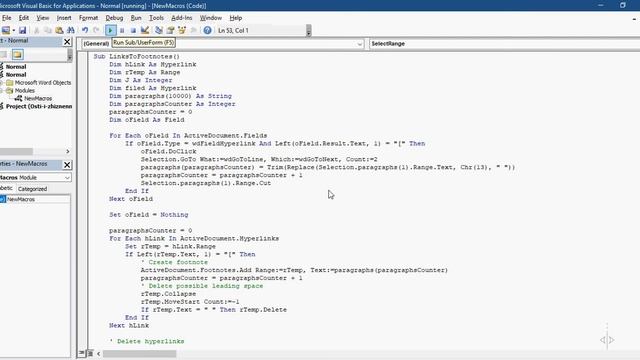Click the Reset (stop) square icon
640x360 pixels.
(x=133, y=30)
